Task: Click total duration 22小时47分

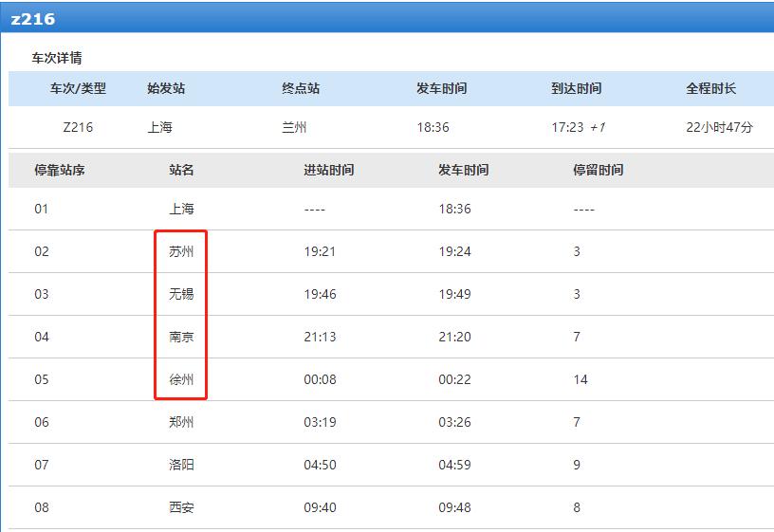Action: [x=719, y=127]
